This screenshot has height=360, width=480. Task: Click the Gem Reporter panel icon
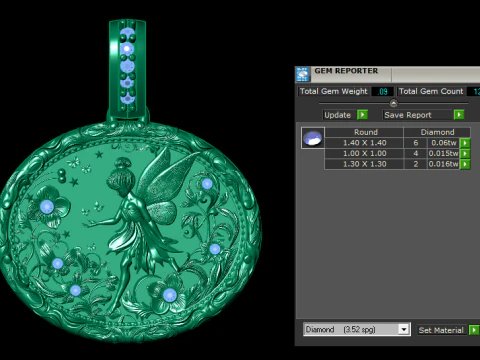click(x=303, y=74)
